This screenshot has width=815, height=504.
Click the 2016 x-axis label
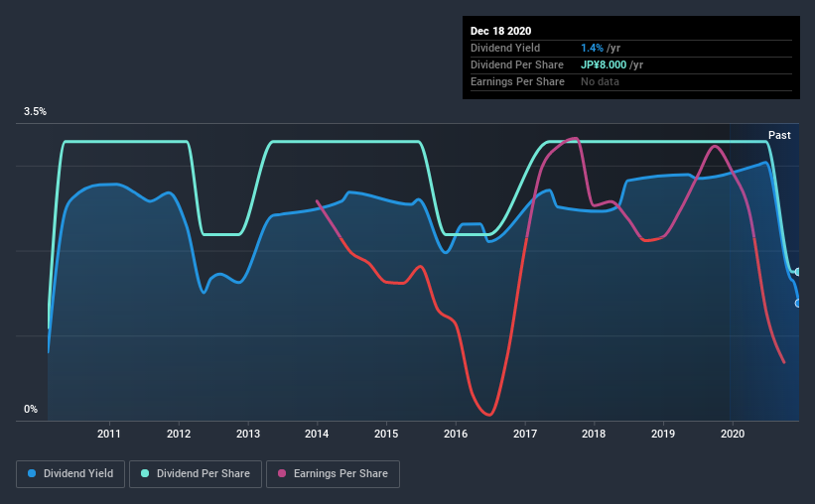456,434
